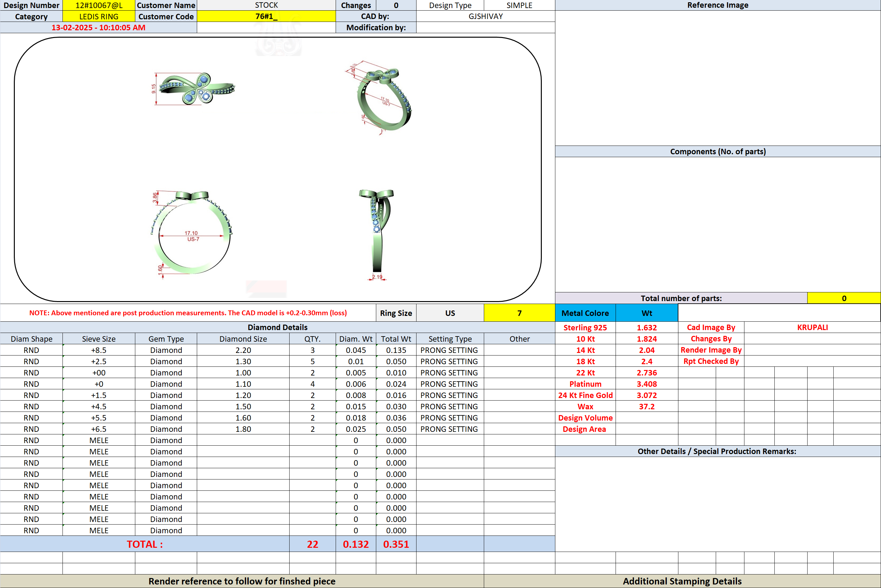This screenshot has height=588, width=881.
Task: Select the Setting Type column header
Action: [x=450, y=339]
